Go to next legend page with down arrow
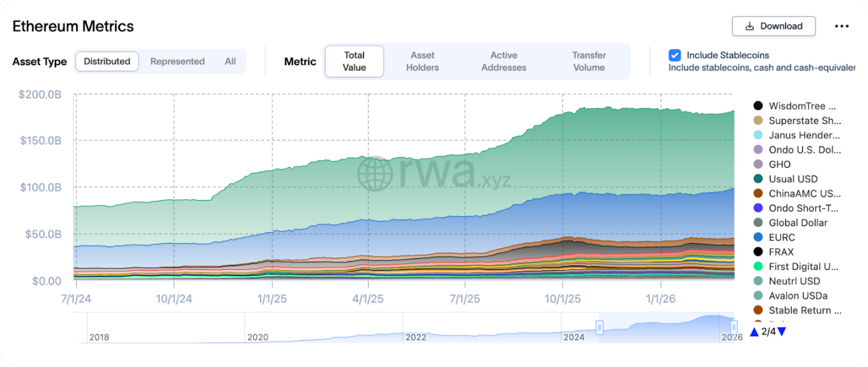Screen dimensions: 868x367 point(782,332)
